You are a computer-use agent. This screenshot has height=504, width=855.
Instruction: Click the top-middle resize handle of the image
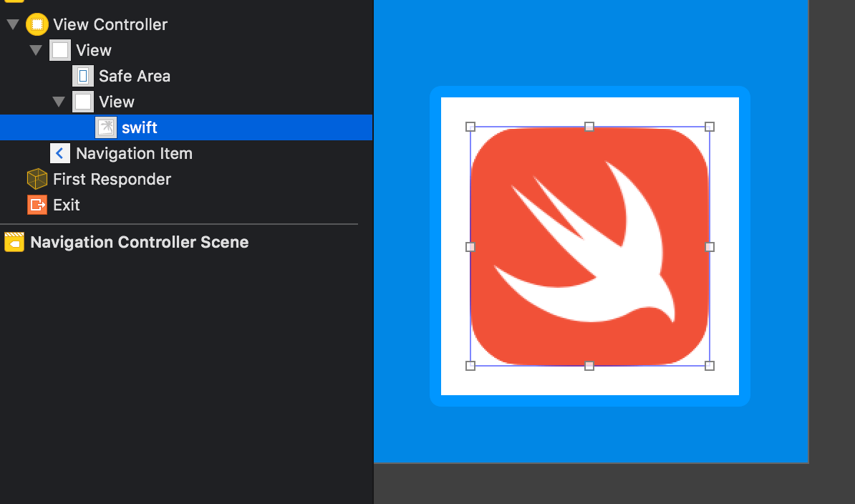tap(589, 127)
